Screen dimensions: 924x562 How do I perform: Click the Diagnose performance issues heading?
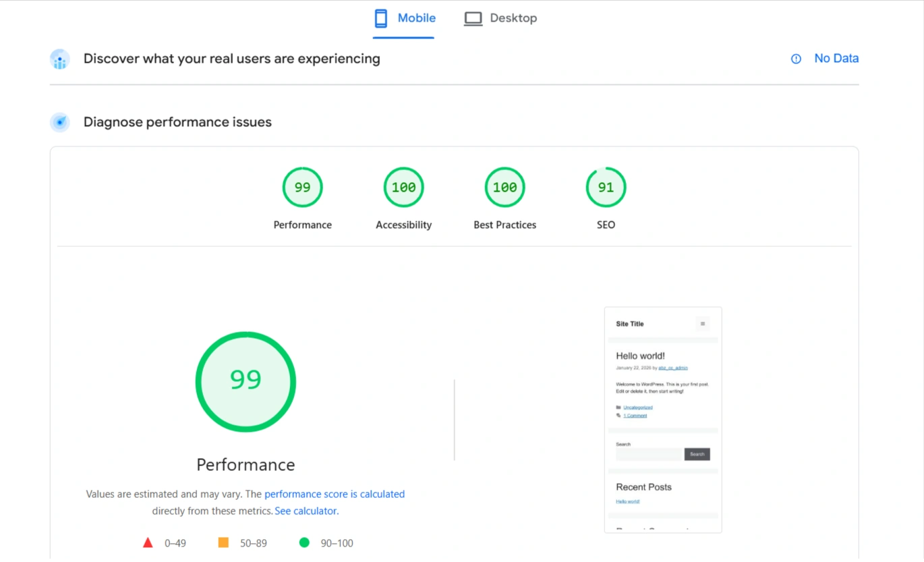pyautogui.click(x=177, y=122)
